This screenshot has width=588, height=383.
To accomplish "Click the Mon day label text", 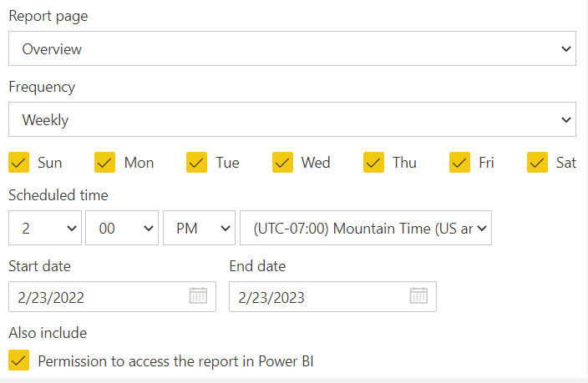I will tap(139, 163).
